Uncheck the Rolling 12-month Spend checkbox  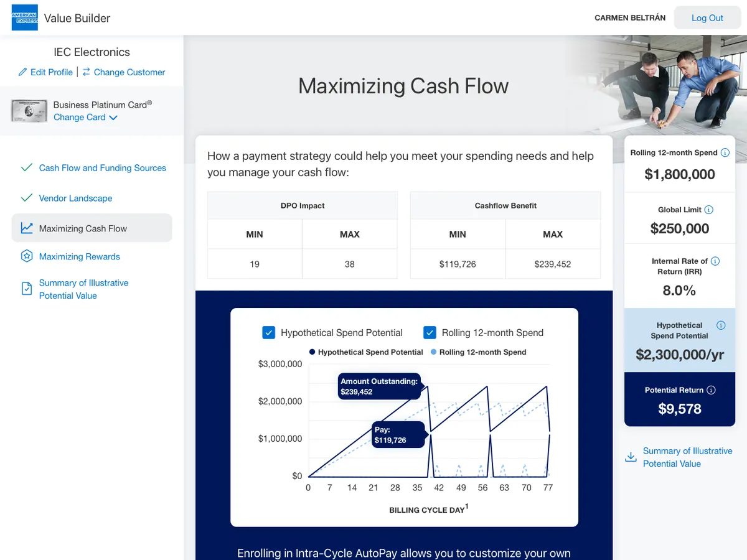[430, 333]
